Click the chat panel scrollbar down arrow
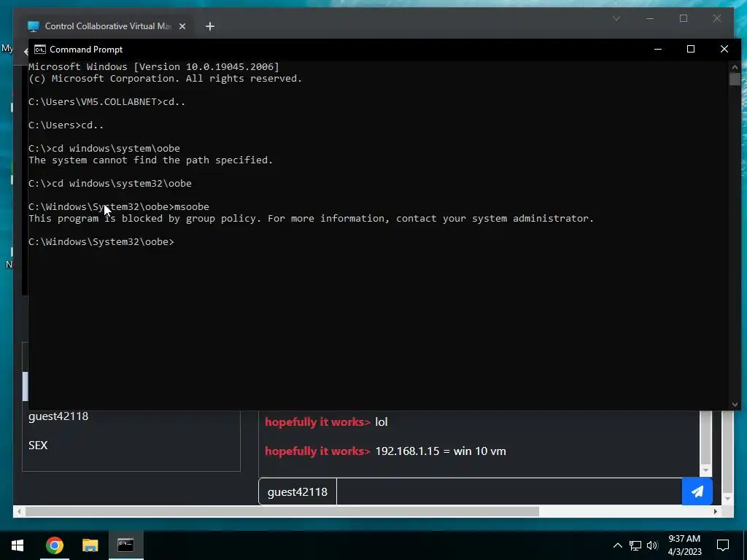Image resolution: width=747 pixels, height=560 pixels. [x=705, y=470]
